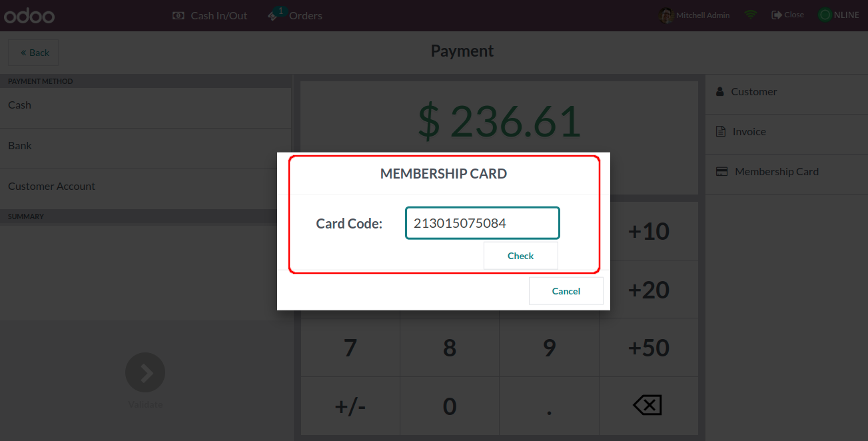
Task: Toggle the +/- sign key
Action: (x=350, y=406)
